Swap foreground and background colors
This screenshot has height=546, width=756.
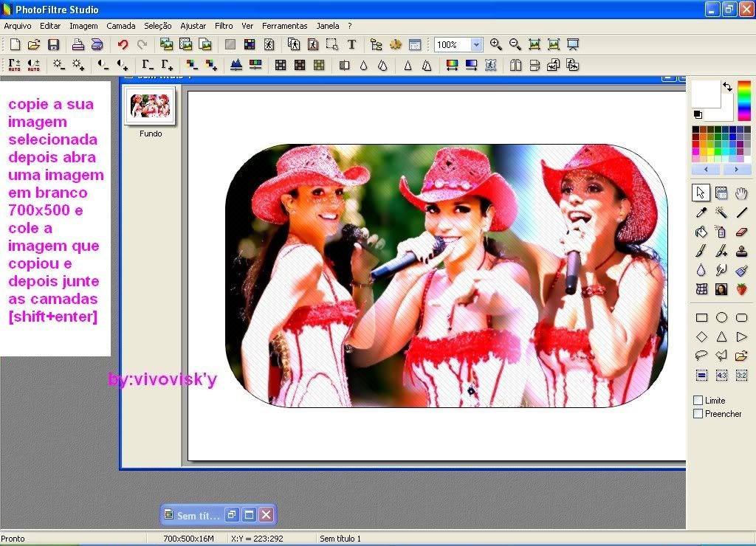coord(727,87)
